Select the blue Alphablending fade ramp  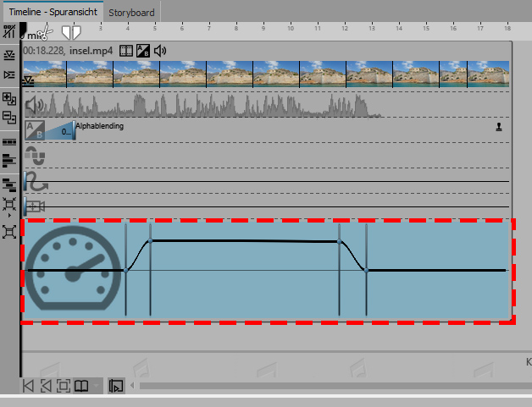58,131
